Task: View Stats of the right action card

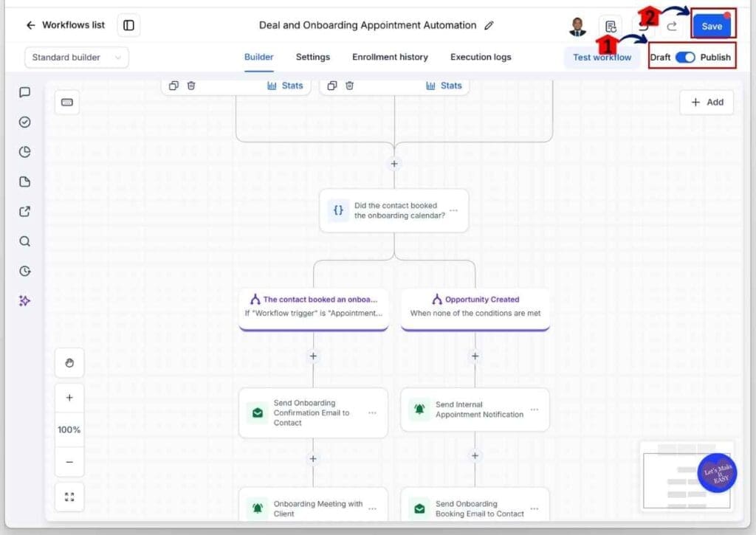Action: tap(444, 86)
